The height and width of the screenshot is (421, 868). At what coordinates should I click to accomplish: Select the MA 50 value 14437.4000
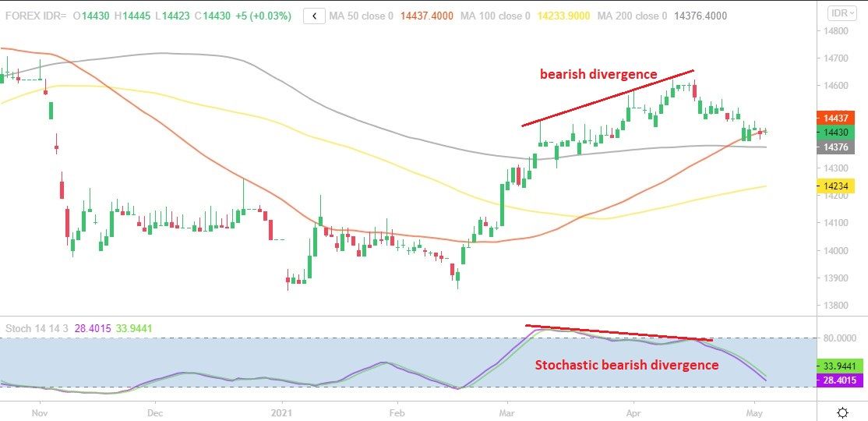[427, 16]
